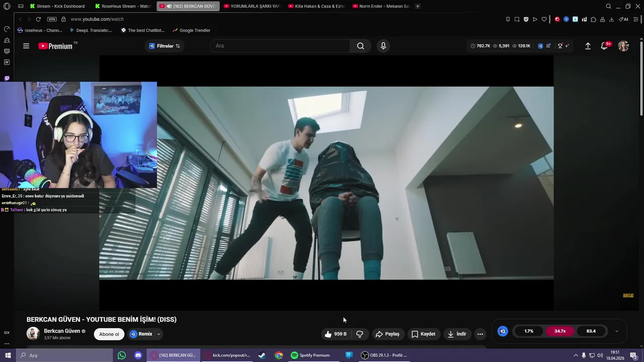Open the browser AI brush icon
Viewport: 644px width, 362px height.
pos(623,19)
